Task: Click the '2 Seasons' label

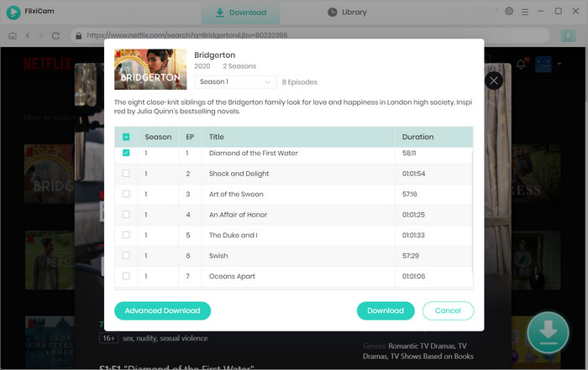Action: (x=239, y=66)
